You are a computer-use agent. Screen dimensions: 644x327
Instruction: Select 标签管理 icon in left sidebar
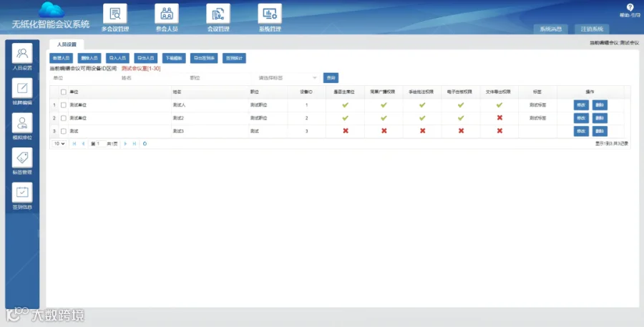coord(22,157)
